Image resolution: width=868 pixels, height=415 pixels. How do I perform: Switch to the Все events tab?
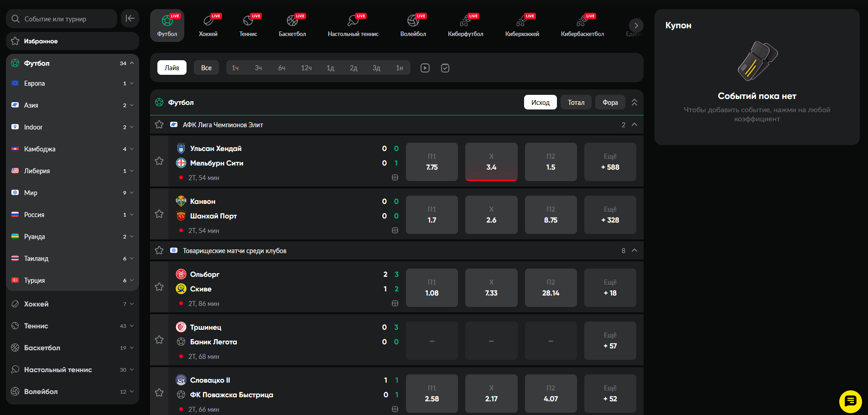click(206, 67)
